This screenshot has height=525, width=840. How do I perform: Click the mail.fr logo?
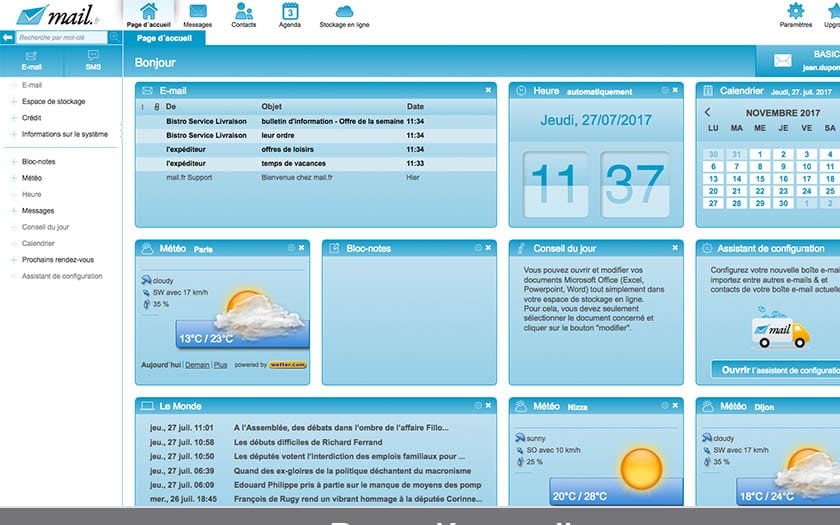pos(58,15)
